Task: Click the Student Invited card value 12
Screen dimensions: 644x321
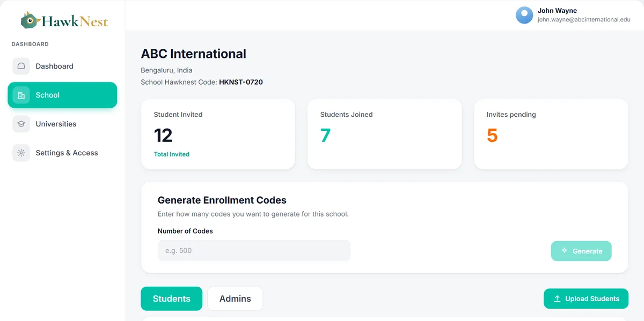Action: click(163, 136)
